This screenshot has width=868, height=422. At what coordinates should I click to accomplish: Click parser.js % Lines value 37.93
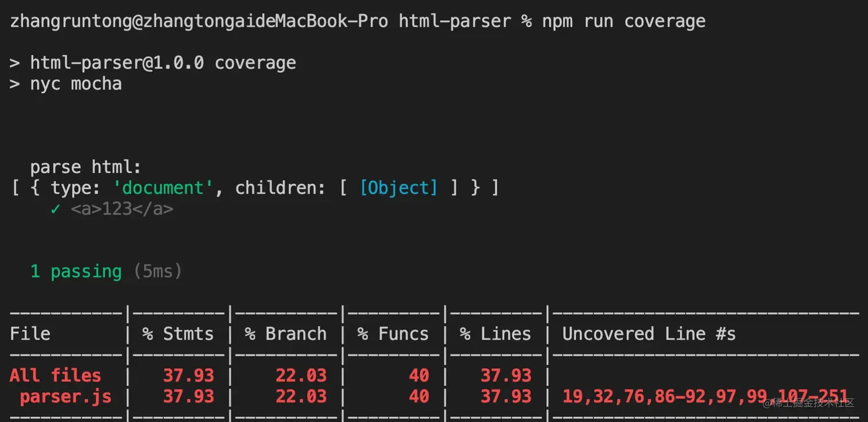pyautogui.click(x=506, y=396)
